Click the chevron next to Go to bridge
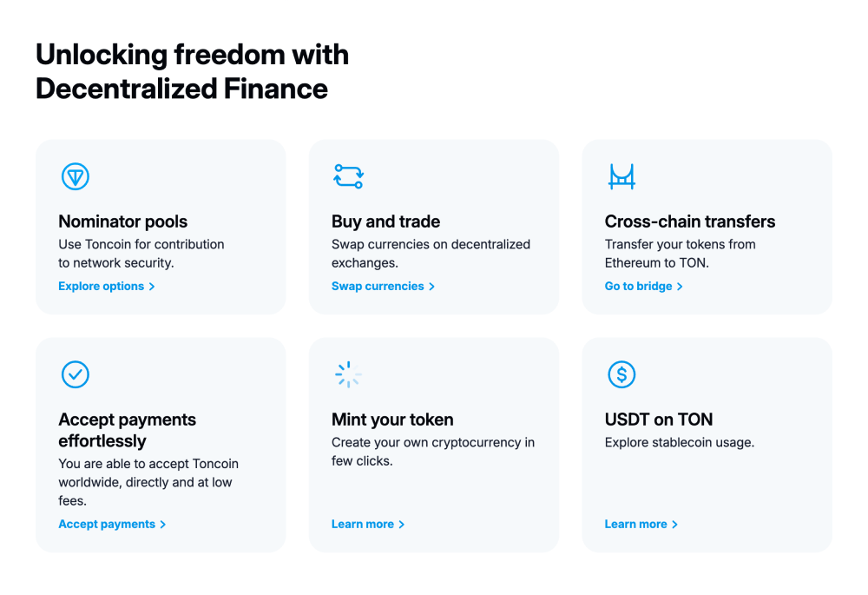This screenshot has width=868, height=595. (680, 287)
